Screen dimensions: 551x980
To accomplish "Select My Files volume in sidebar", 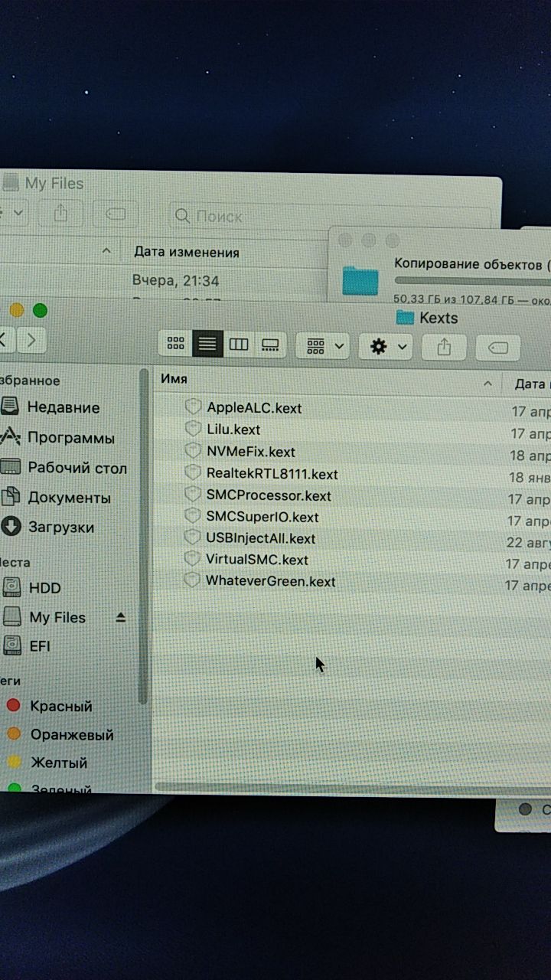I will (45, 617).
